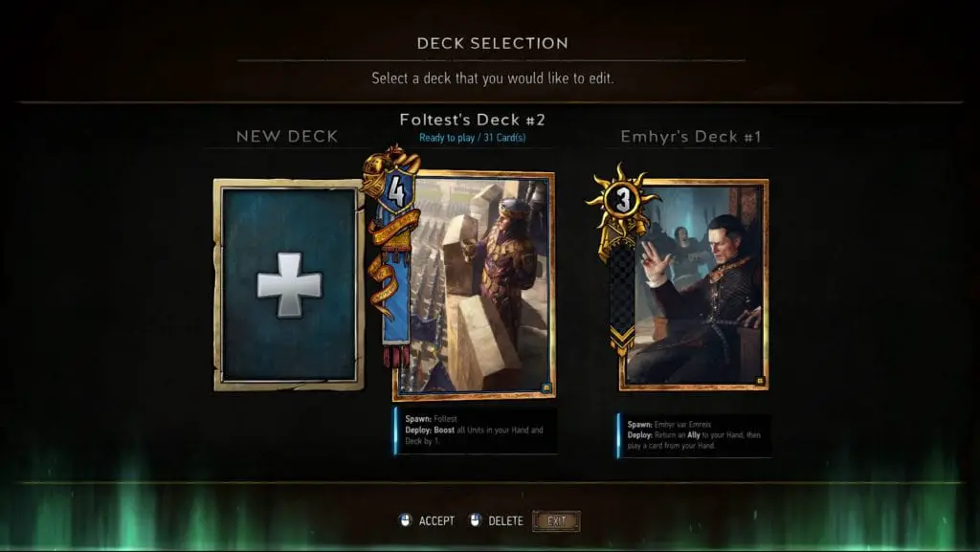Click the mouse icon beside ACCEPT
This screenshot has height=552, width=980.
(405, 520)
